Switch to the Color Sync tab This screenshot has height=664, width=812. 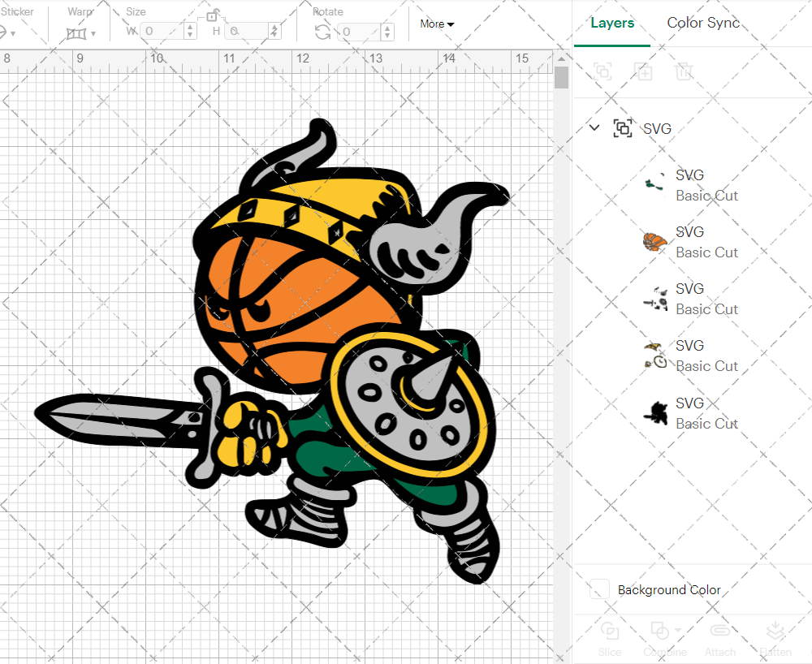pyautogui.click(x=703, y=23)
